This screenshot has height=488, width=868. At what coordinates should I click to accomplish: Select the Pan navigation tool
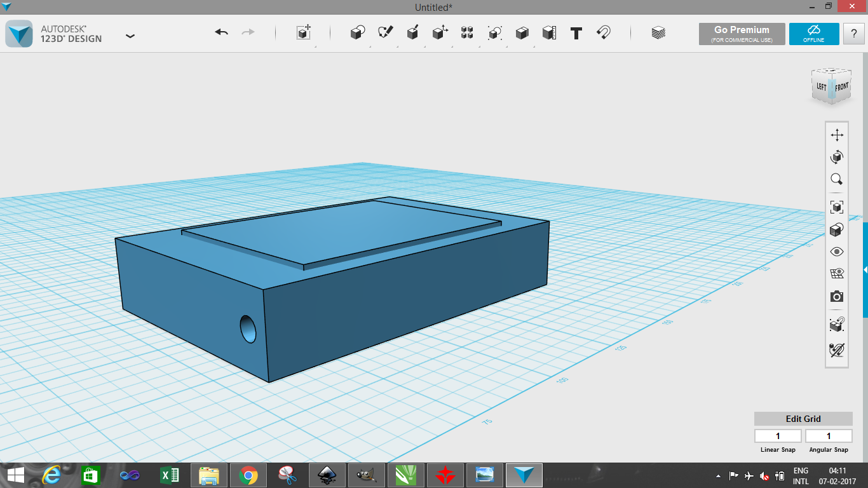[837, 135]
